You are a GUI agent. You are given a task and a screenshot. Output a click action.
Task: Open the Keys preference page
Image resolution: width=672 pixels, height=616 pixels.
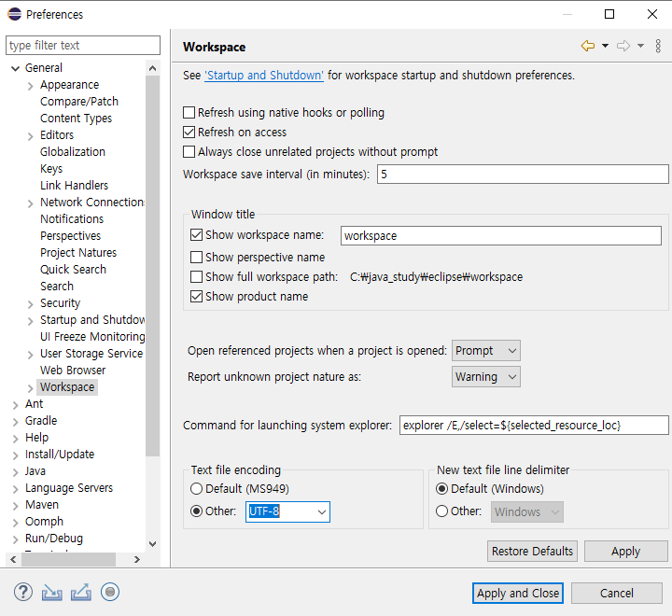click(x=51, y=169)
